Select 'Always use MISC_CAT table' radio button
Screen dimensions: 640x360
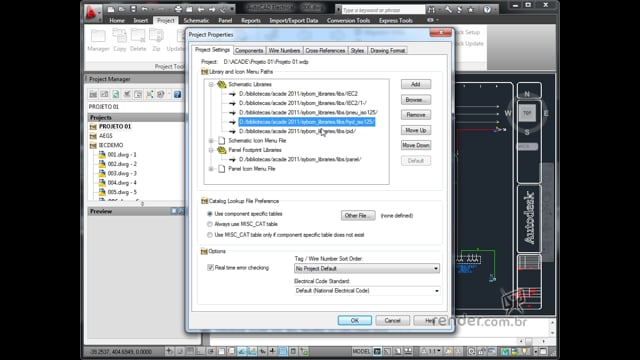point(210,224)
